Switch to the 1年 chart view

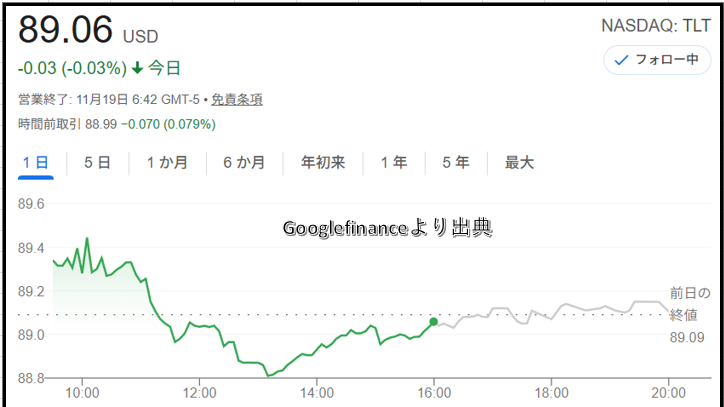click(394, 163)
